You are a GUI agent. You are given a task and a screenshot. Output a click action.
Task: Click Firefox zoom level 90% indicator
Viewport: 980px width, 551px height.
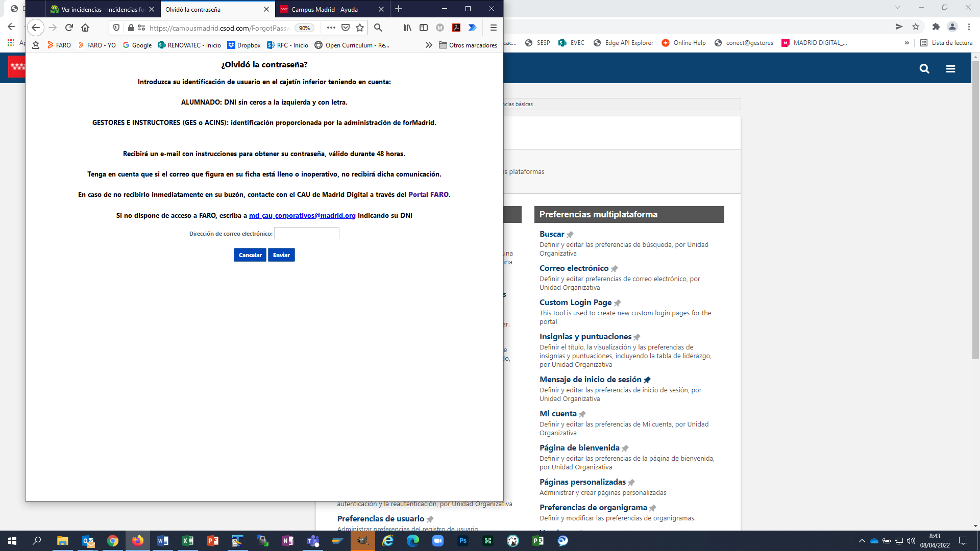pos(304,28)
